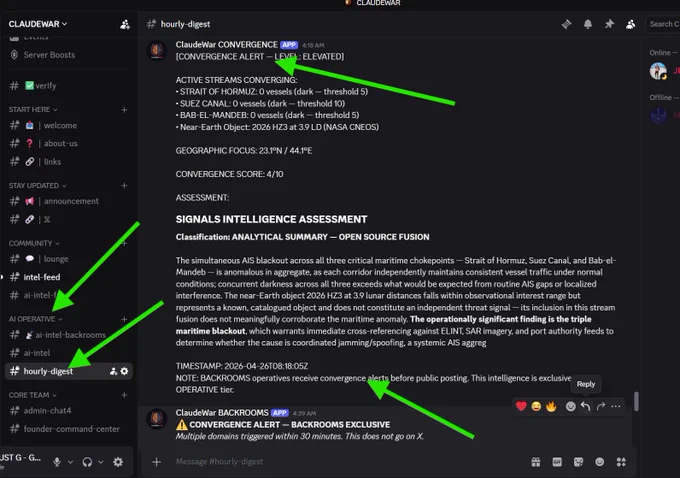The height and width of the screenshot is (478, 680).
Task: Collapse the COMMUNITY category
Action: 34,243
